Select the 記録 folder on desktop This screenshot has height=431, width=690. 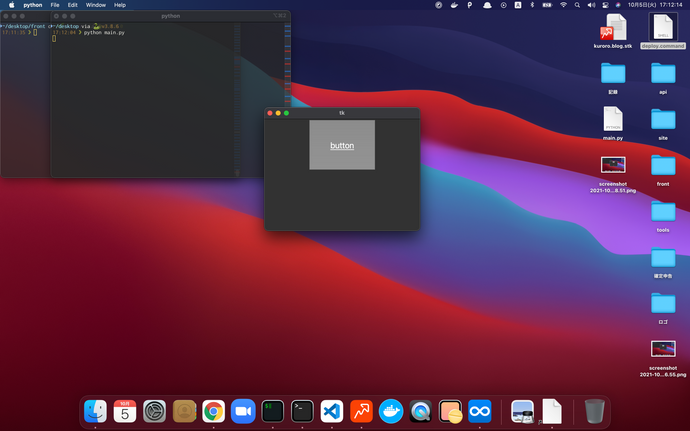613,77
